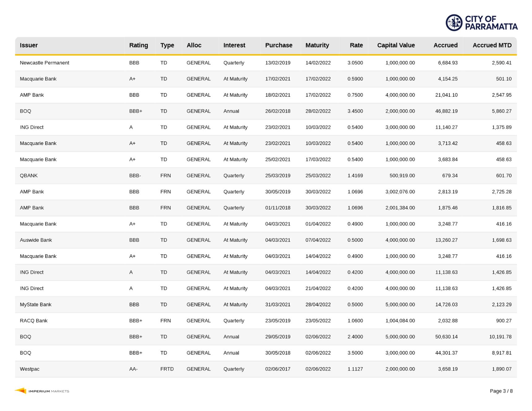
Task: Click the FRTD type cell
Action: (167, 369)
